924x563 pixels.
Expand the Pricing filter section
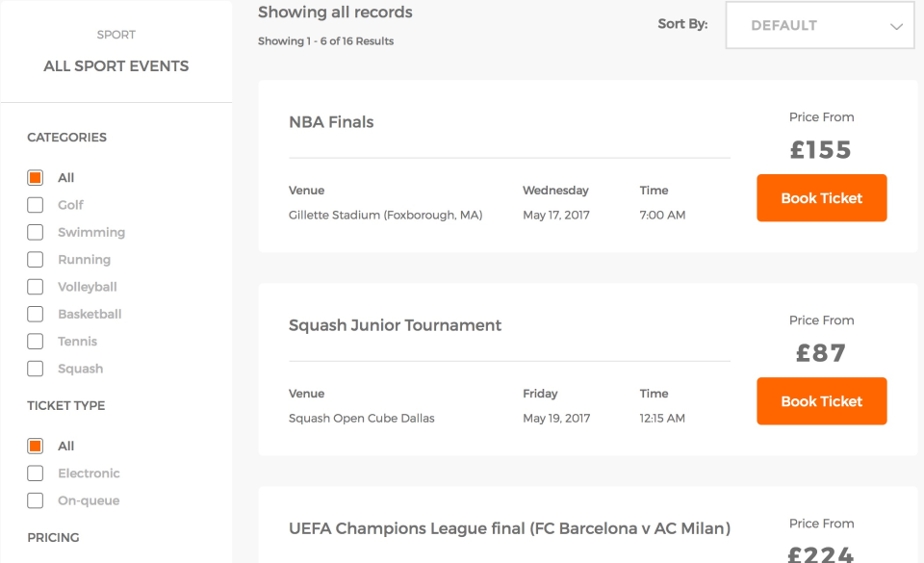[53, 537]
